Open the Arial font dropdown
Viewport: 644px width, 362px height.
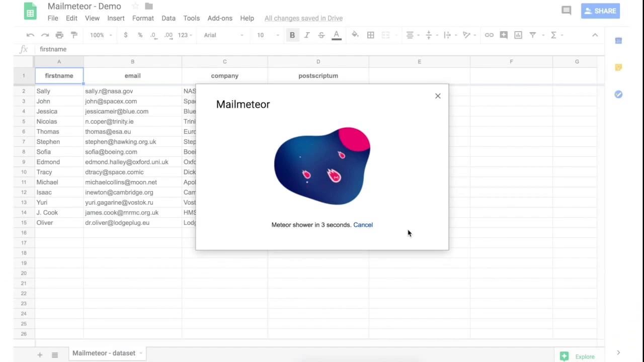click(224, 35)
